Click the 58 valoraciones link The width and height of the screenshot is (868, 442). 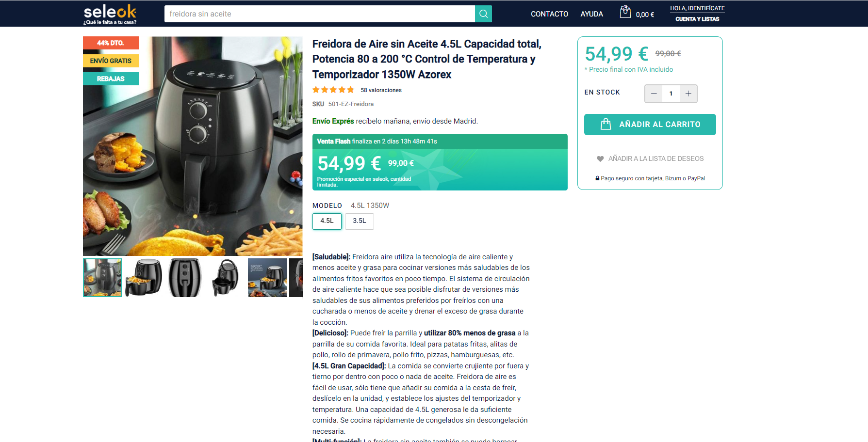coord(381,90)
